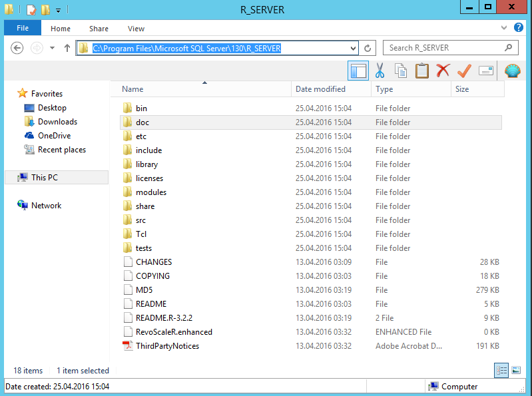Click the orange checkmark Properties icon
Screen dimensions: 532x396
tap(464, 71)
